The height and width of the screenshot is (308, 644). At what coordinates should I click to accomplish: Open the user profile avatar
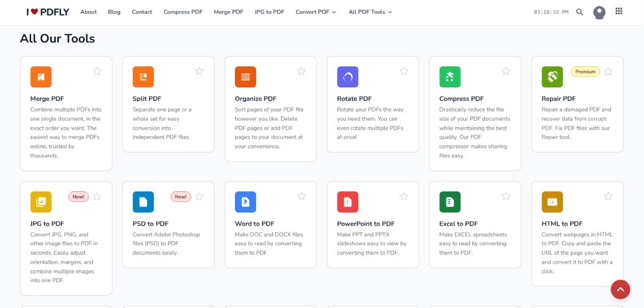(599, 12)
